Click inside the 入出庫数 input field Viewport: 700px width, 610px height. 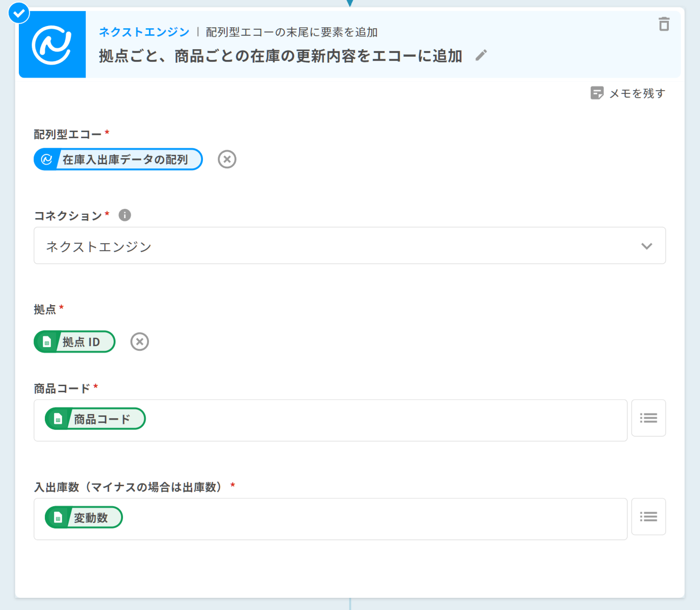click(x=374, y=519)
